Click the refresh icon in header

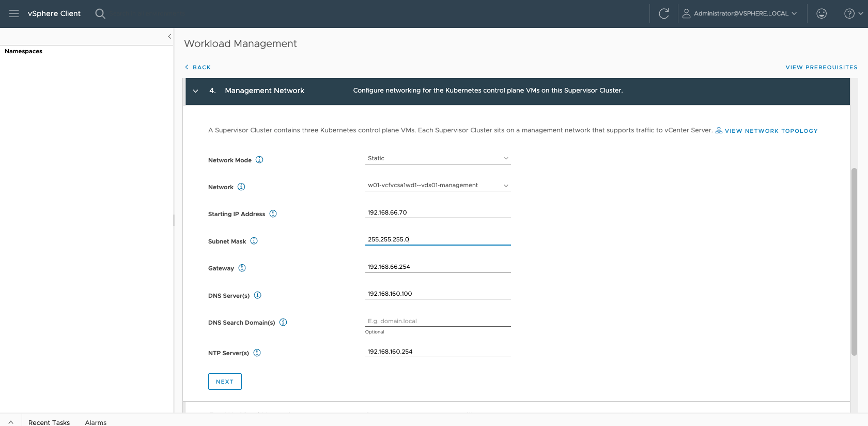[x=664, y=13]
